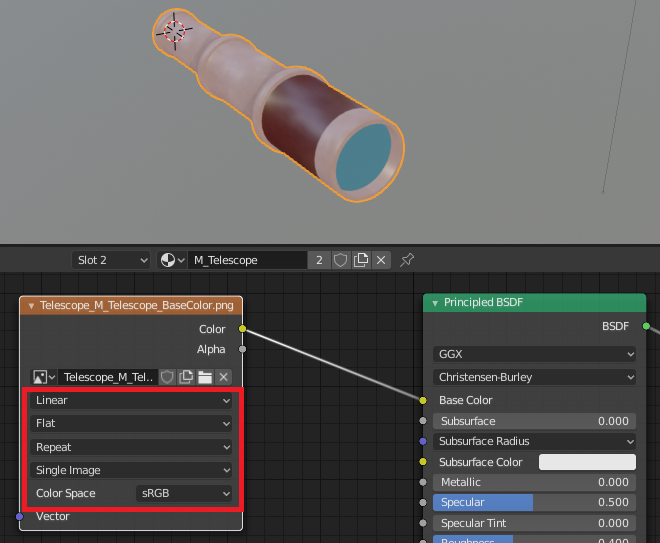Screen dimensions: 660x543
Task: Adjust the Specular slider value
Action: point(534,502)
